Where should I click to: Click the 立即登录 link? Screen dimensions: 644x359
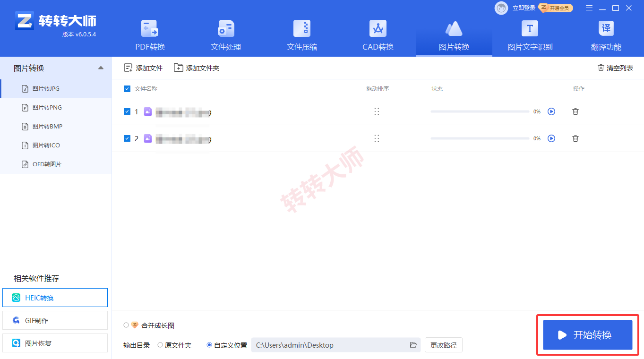coord(524,8)
